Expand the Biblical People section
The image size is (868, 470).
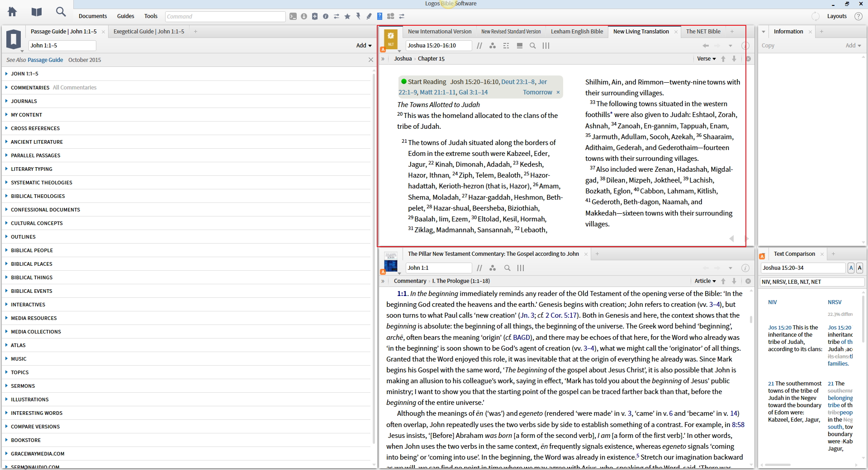click(x=6, y=250)
